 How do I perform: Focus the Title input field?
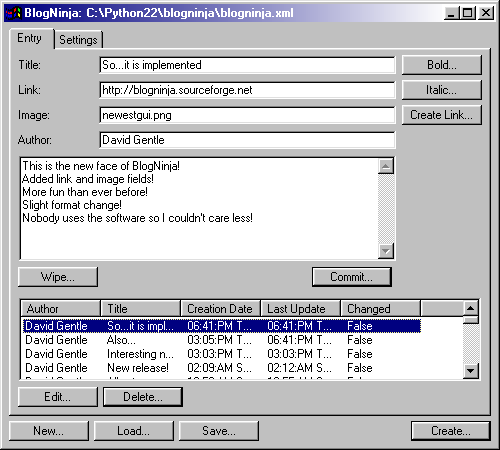click(x=247, y=65)
